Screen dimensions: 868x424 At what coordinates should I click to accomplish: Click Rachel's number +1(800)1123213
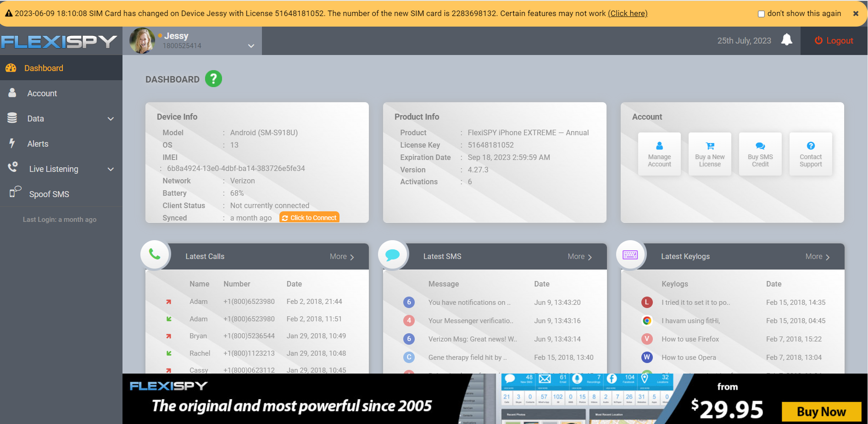click(x=249, y=353)
